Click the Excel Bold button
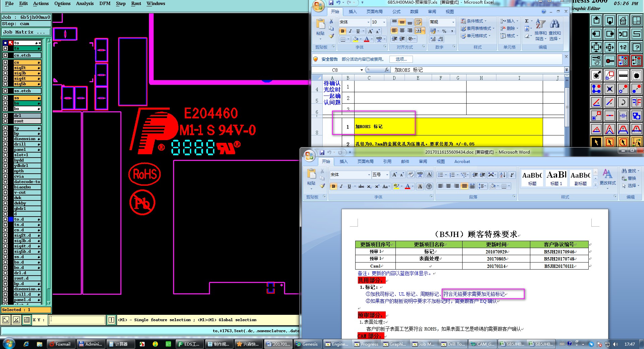644x349 pixels. 342,31
